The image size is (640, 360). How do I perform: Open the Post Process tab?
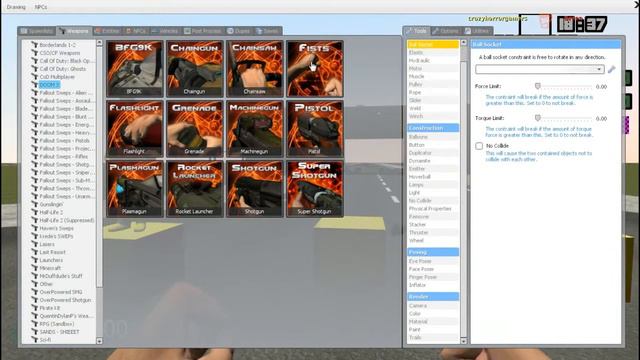pos(203,31)
